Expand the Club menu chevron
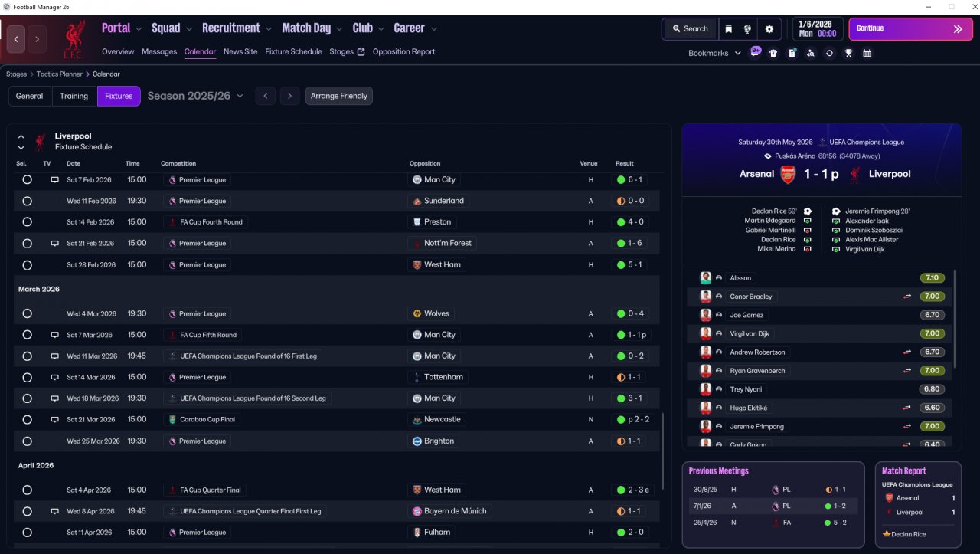Viewport: 980px width, 554px height. pos(381,29)
